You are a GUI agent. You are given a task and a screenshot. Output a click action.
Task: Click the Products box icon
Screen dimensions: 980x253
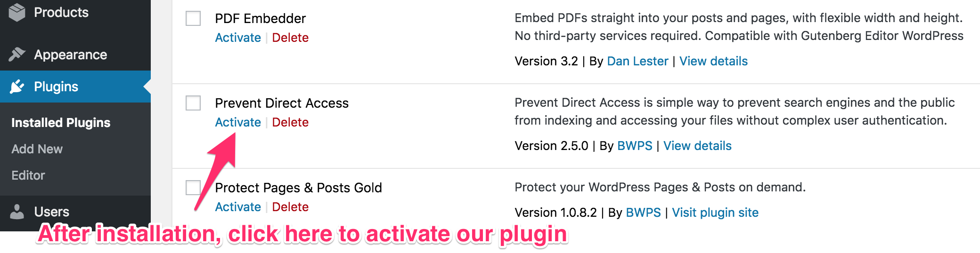[x=17, y=12]
